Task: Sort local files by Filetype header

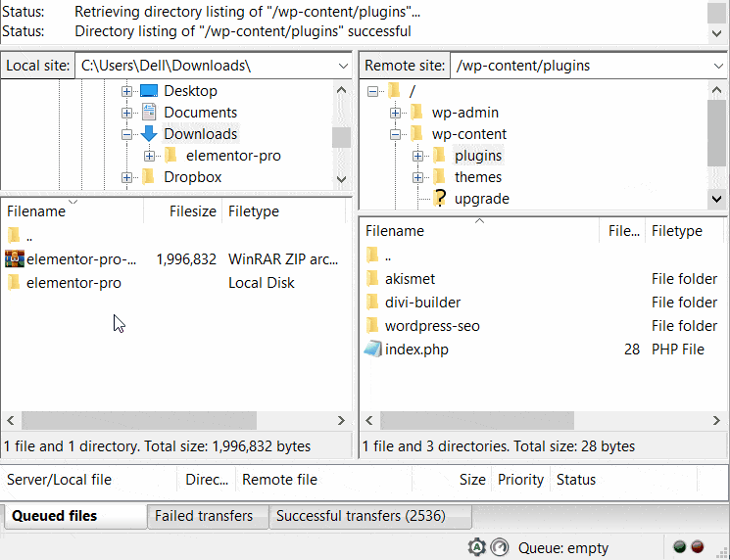Action: [x=284, y=211]
